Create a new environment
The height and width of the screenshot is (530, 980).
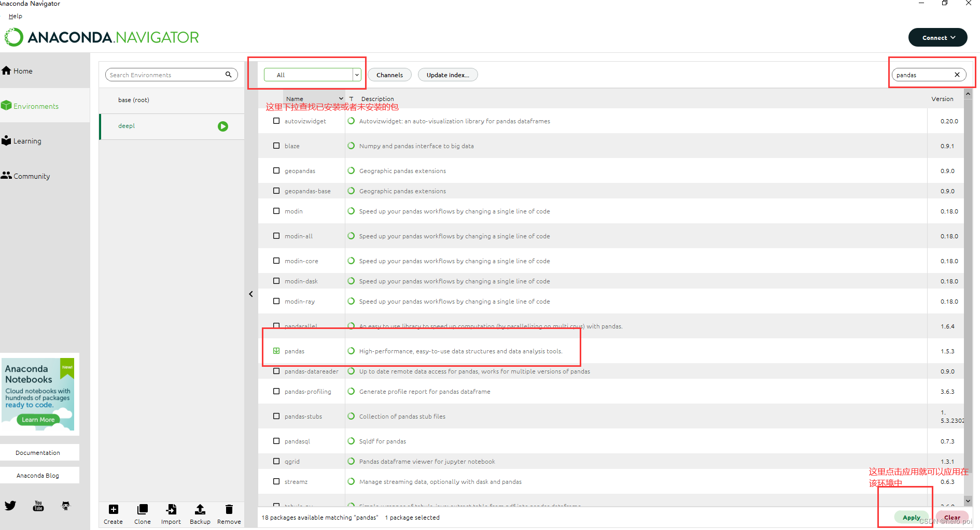pos(113,514)
